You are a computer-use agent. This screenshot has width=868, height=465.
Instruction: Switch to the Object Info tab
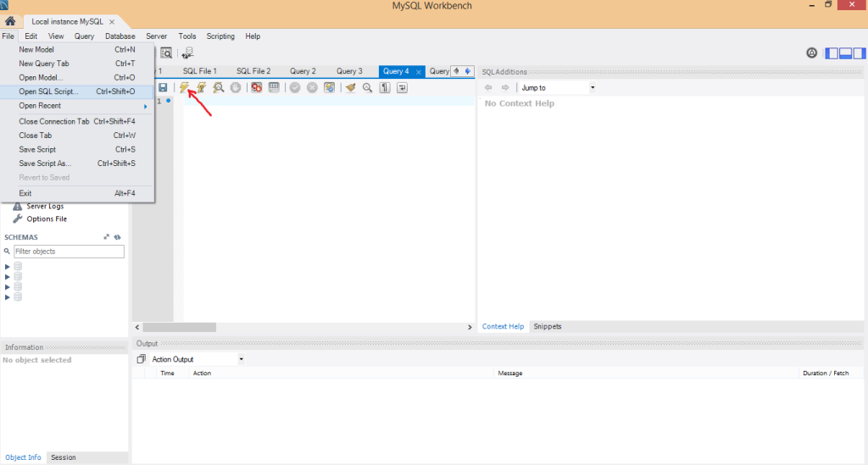pyautogui.click(x=23, y=458)
